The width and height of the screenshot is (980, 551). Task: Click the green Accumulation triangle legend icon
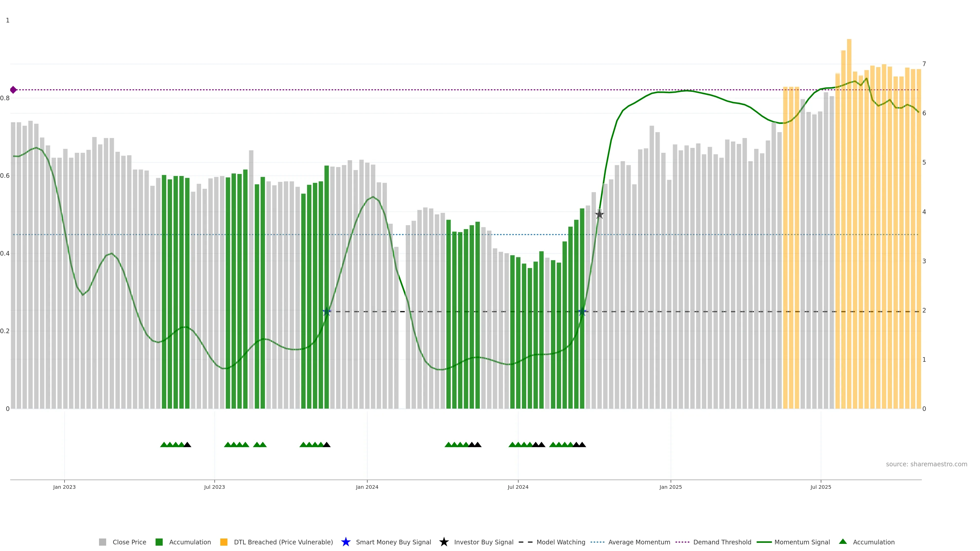click(843, 542)
